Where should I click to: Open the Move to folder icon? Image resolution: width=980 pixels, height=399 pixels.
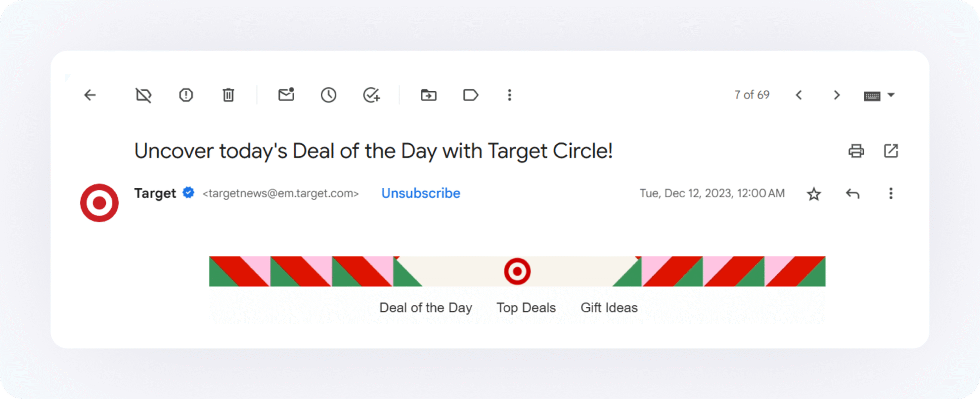point(428,95)
